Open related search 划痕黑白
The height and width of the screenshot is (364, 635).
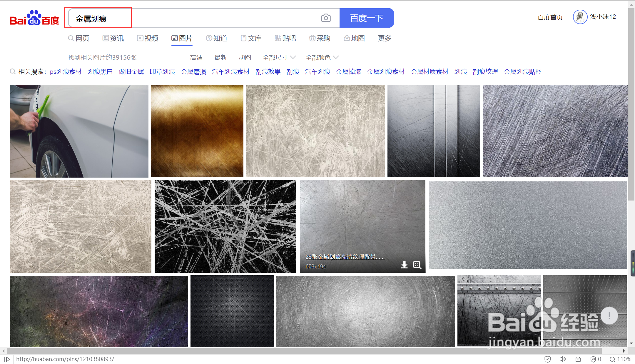pos(100,72)
